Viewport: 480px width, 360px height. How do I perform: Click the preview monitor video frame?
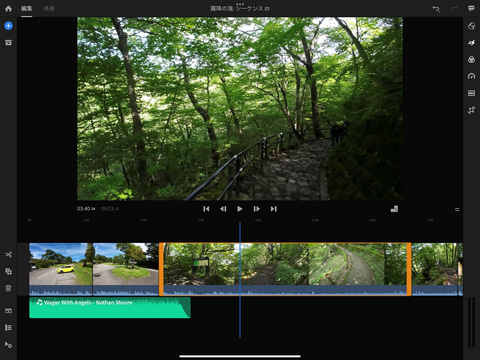pos(240,109)
